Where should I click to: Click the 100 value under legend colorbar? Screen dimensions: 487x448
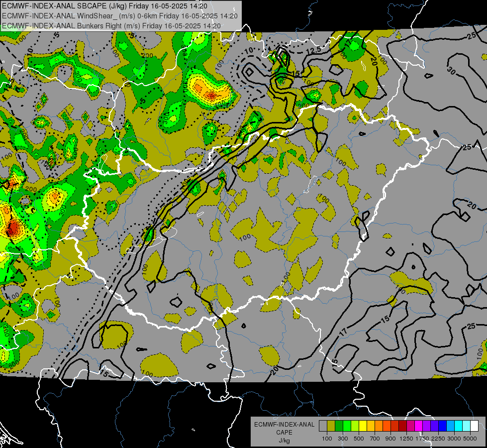tap(327, 439)
